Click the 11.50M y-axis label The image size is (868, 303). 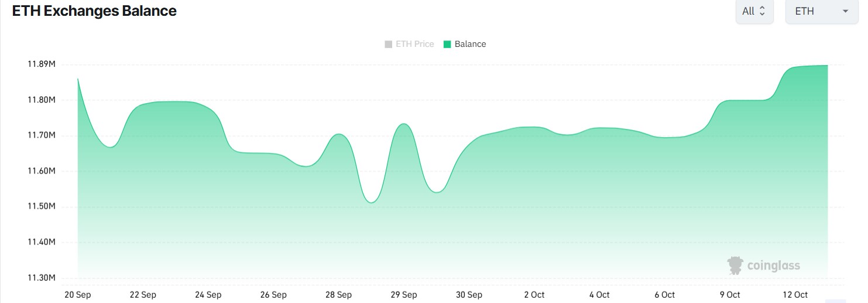pos(42,206)
